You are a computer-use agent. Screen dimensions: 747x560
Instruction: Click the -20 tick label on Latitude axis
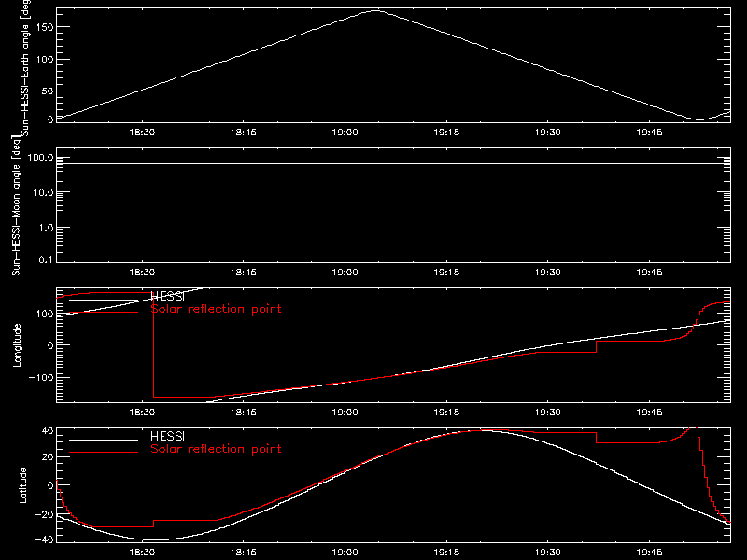pyautogui.click(x=44, y=515)
